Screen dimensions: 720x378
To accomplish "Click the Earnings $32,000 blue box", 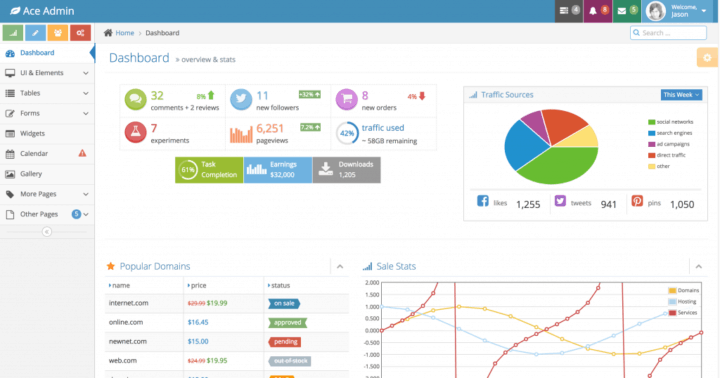I will click(x=278, y=170).
